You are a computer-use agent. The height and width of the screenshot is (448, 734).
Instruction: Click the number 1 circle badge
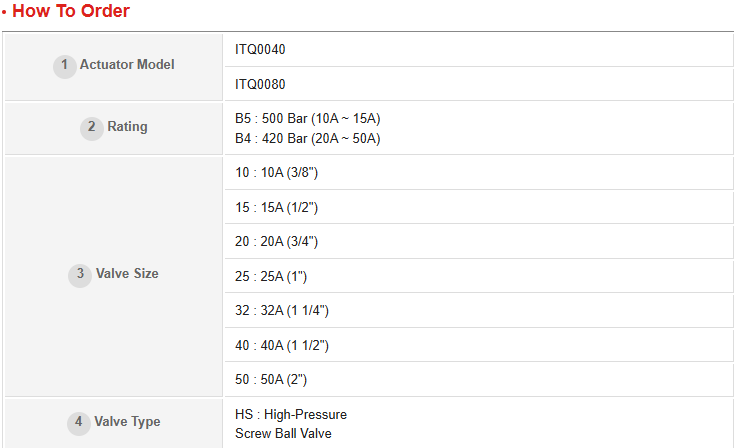64,65
